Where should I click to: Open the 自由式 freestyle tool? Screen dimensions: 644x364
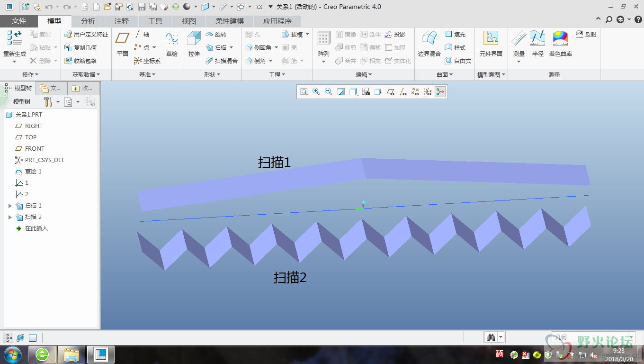(x=458, y=61)
